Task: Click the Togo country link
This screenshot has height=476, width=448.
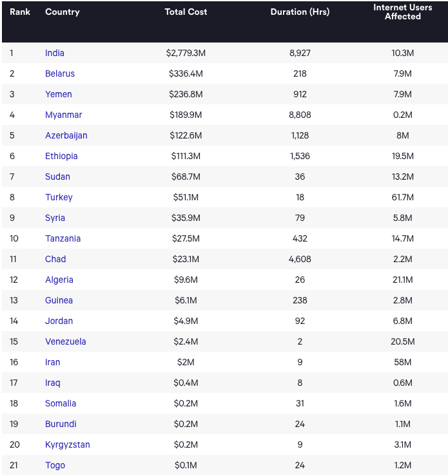Action: point(55,465)
